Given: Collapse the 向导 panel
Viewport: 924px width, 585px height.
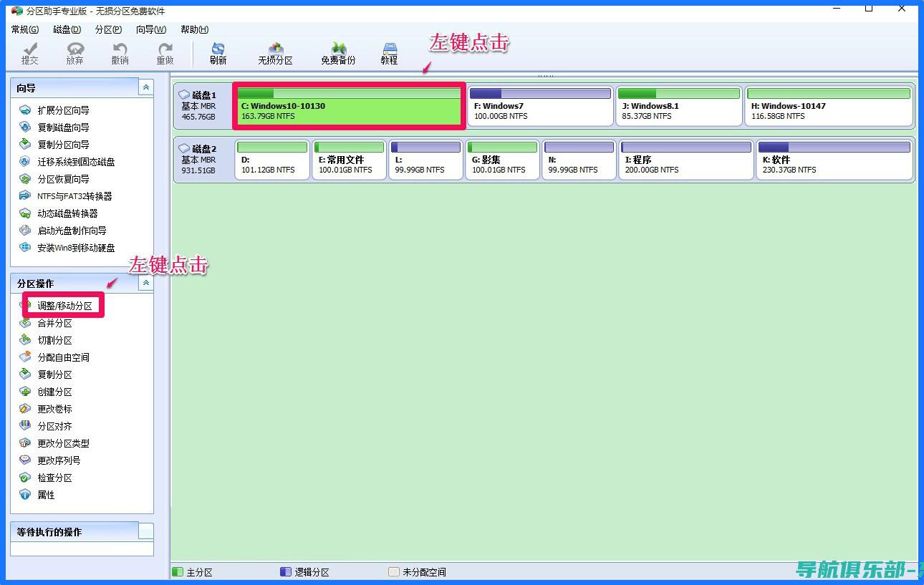Looking at the screenshot, I should (146, 87).
